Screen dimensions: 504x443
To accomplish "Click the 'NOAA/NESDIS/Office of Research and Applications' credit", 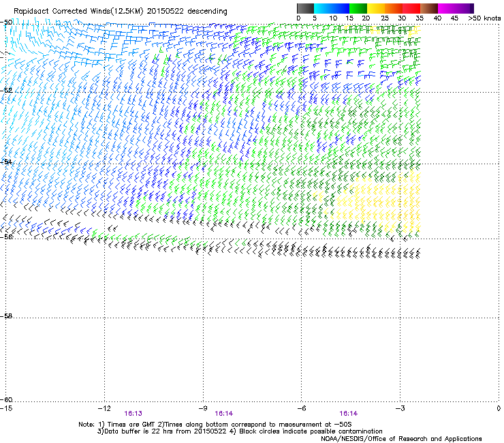I will tap(401, 439).
